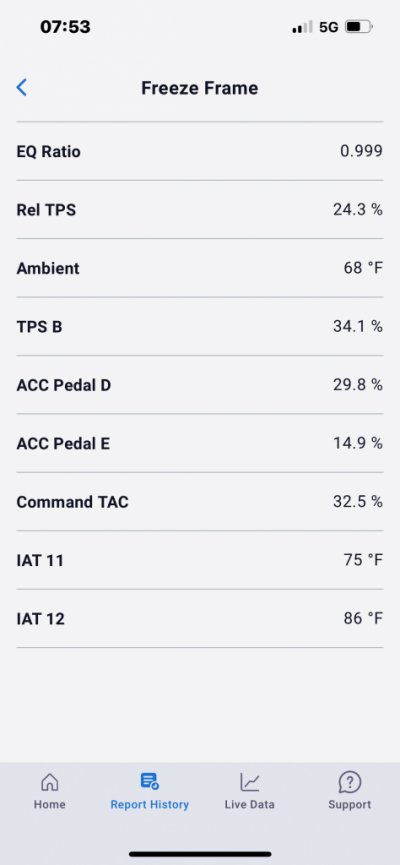Tap the Ambient temperature value 68 °F
The width and height of the screenshot is (400, 865).
pos(363,268)
